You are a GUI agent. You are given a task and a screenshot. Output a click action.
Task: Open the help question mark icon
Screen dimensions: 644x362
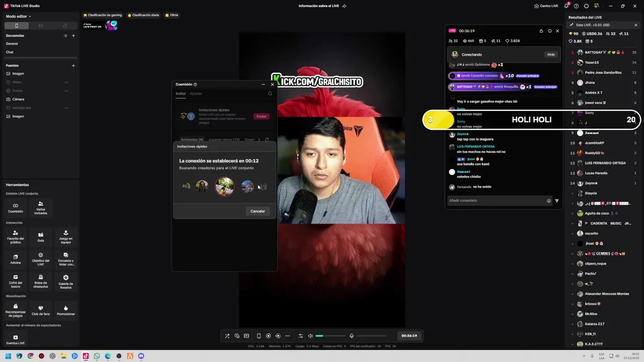pyautogui.click(x=576, y=6)
